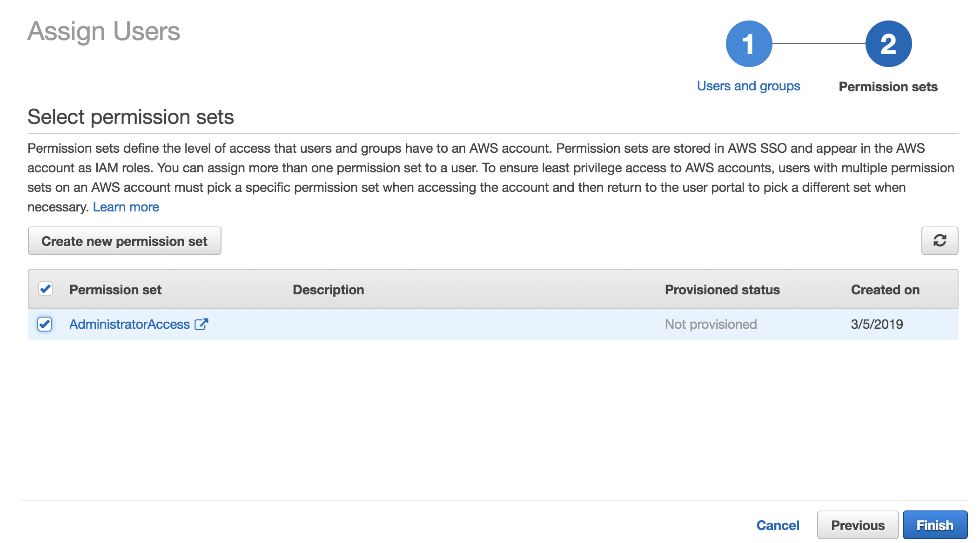Sort by Created on column header

[x=885, y=290]
